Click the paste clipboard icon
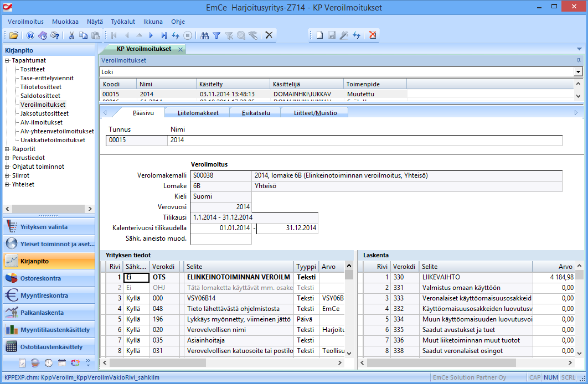 pyautogui.click(x=96, y=35)
